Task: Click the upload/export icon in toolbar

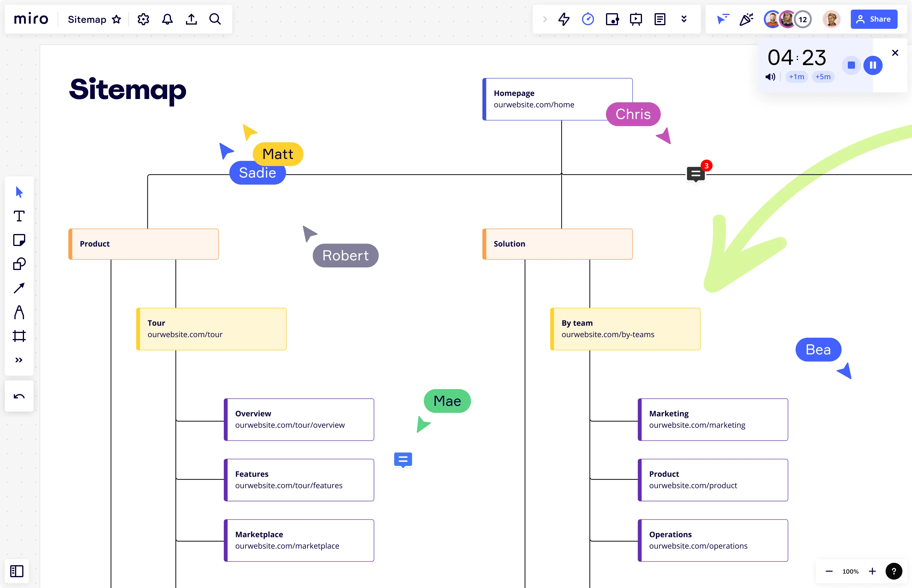Action: pyautogui.click(x=191, y=19)
